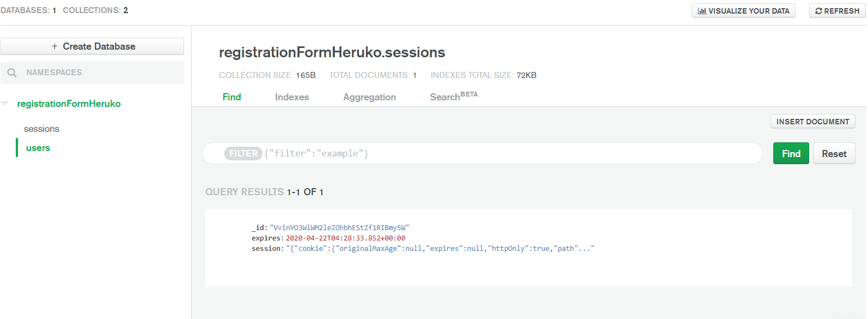Switch to the Indexes tab
Screen dimensions: 868x319
[292, 97]
